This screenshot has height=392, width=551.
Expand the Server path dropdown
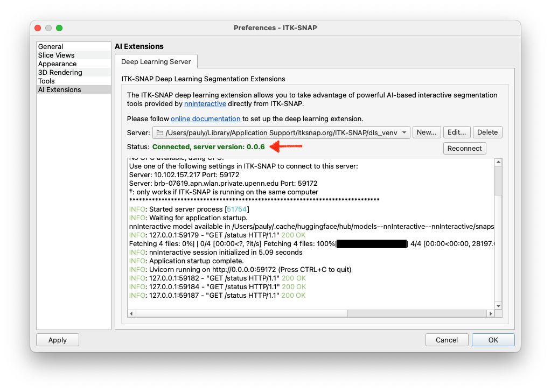[404, 132]
